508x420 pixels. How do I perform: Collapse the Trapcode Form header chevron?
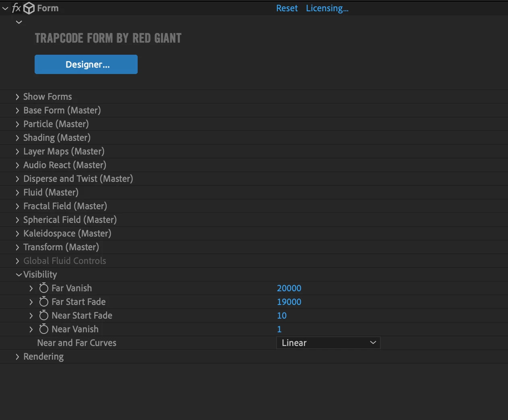19,22
